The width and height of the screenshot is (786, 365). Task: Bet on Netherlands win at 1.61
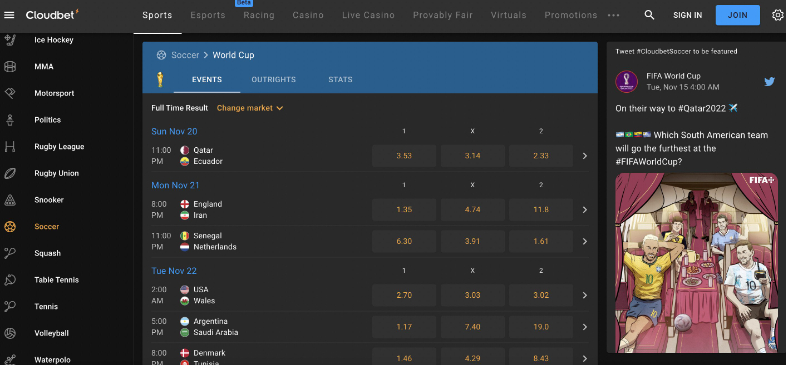[541, 241]
